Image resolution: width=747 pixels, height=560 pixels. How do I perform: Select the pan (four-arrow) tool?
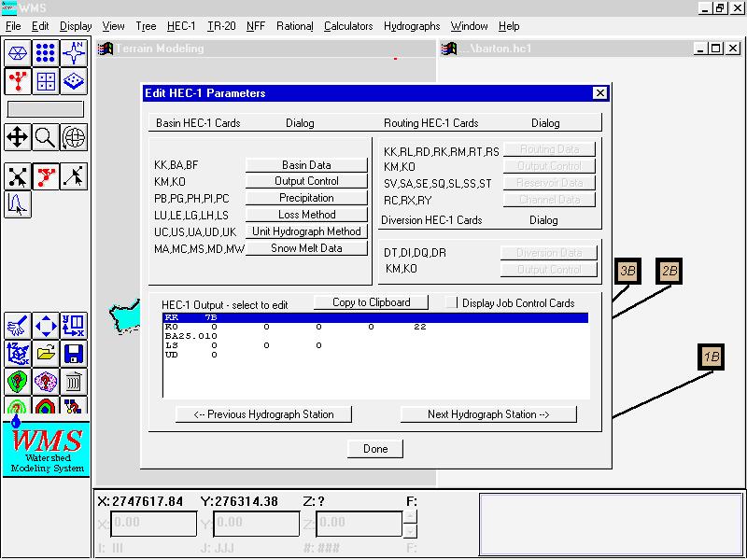(17, 138)
